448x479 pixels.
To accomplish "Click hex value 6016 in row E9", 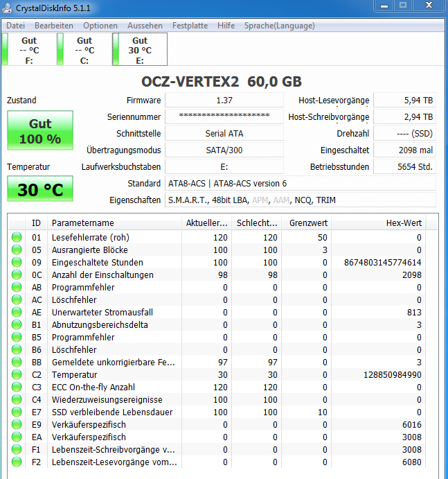I will click(x=412, y=425).
